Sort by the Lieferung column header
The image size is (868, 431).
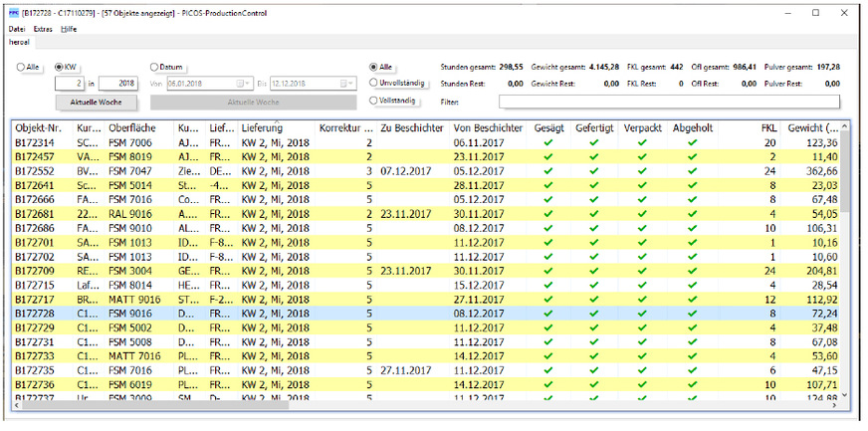pyautogui.click(x=261, y=128)
